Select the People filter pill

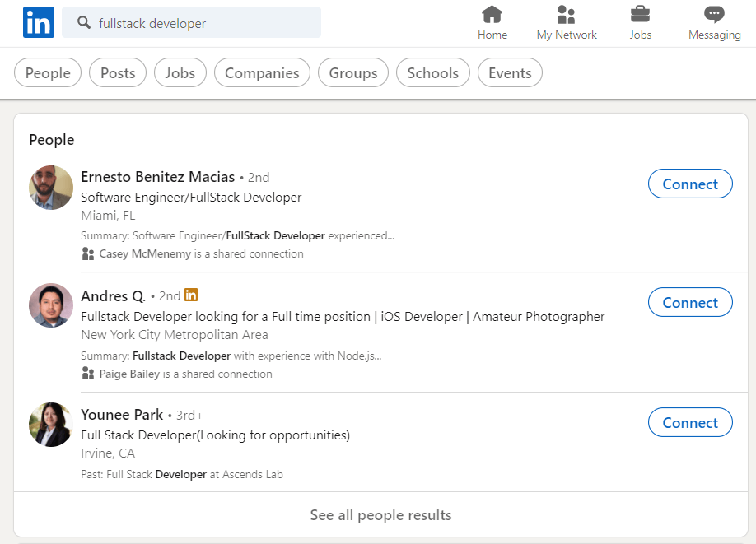pyautogui.click(x=48, y=73)
